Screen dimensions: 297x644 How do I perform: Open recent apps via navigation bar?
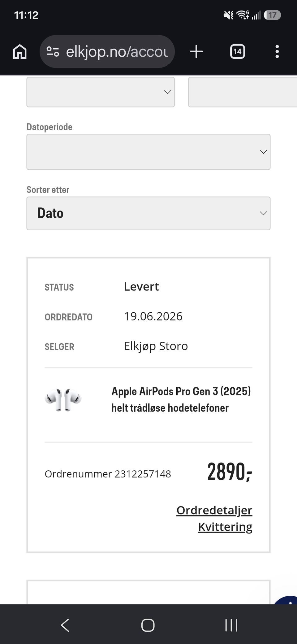pos(231,625)
